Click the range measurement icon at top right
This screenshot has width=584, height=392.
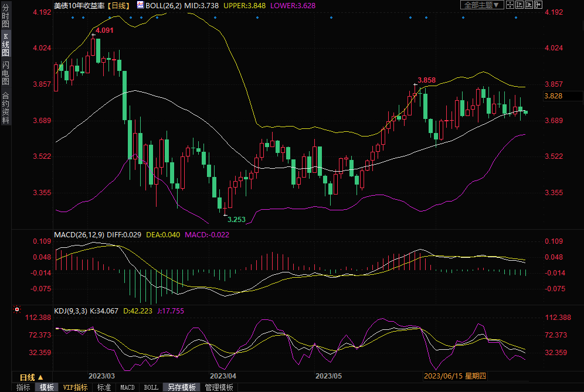519,5
